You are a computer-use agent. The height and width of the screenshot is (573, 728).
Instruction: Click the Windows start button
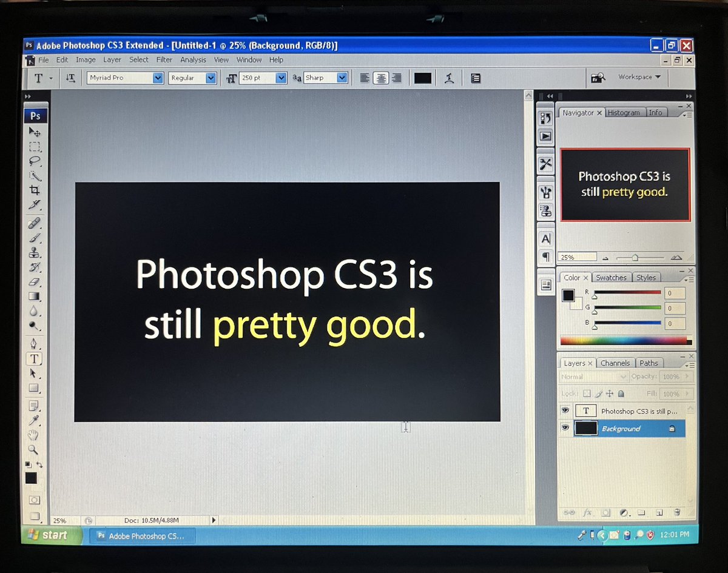click(53, 535)
